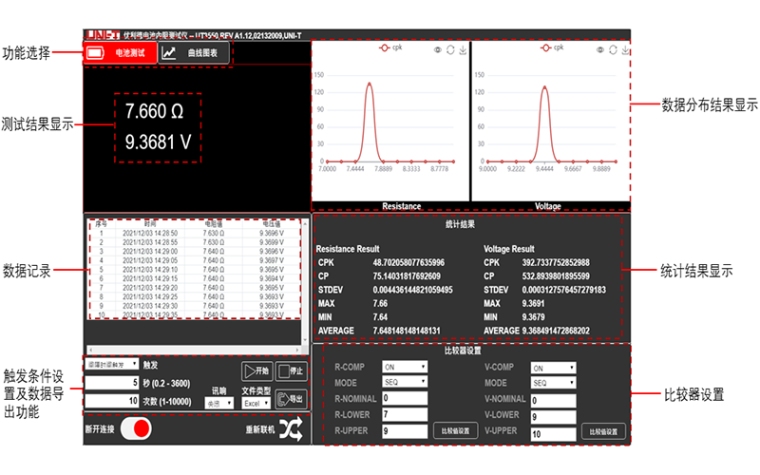Apply resistance comparator with 比较值设置 button

(455, 430)
